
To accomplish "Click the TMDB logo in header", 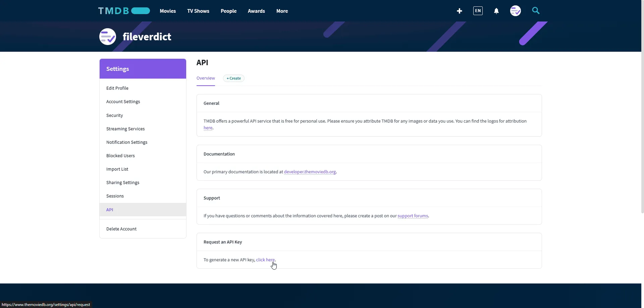I will [124, 11].
